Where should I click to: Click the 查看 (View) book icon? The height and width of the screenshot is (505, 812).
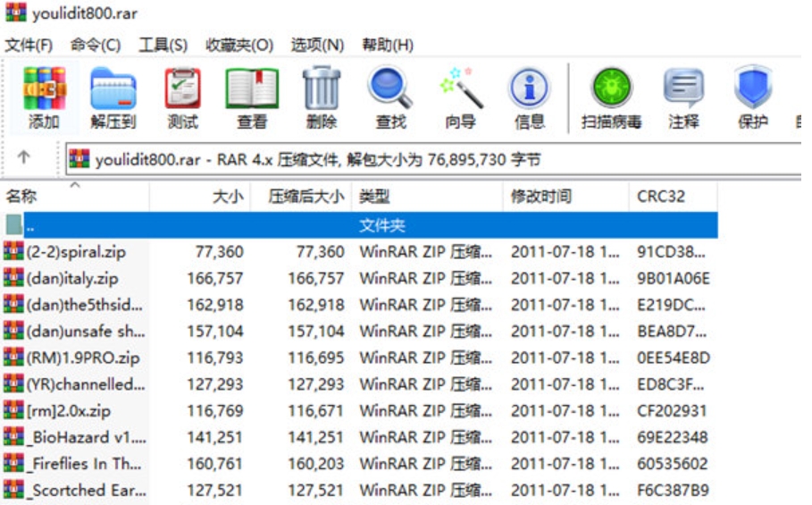[252, 88]
